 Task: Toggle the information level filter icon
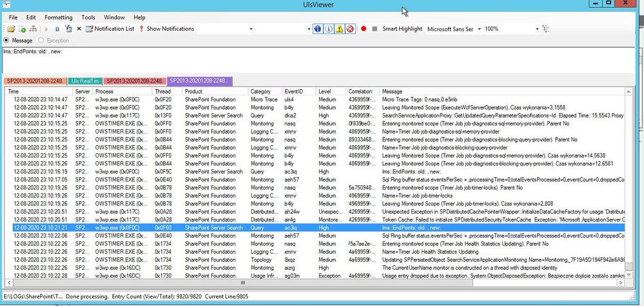coord(328,29)
